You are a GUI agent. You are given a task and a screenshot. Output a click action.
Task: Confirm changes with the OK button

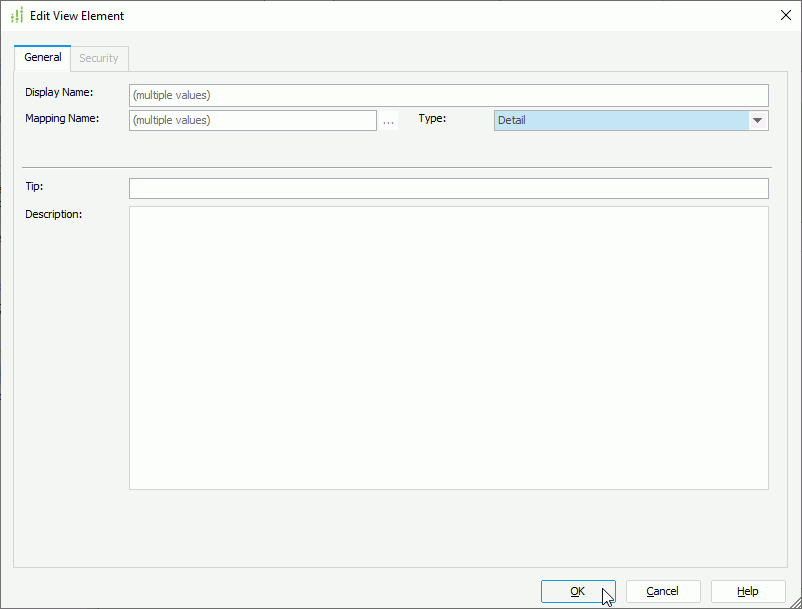(578, 591)
